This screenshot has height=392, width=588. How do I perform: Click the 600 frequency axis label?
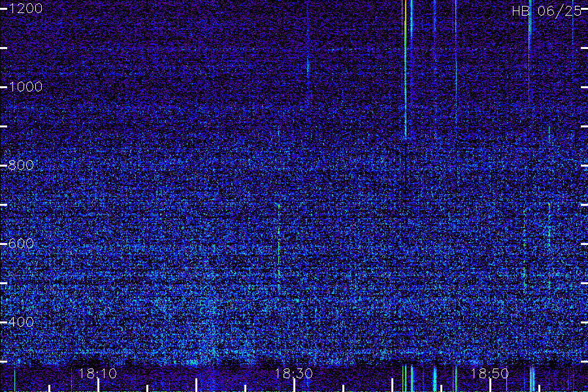(x=21, y=244)
